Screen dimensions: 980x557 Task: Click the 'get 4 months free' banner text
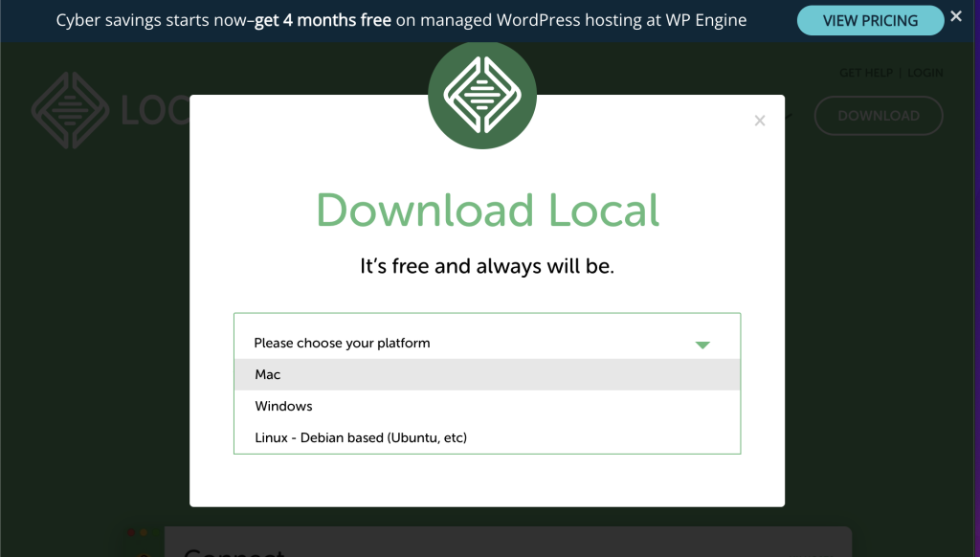click(x=323, y=20)
